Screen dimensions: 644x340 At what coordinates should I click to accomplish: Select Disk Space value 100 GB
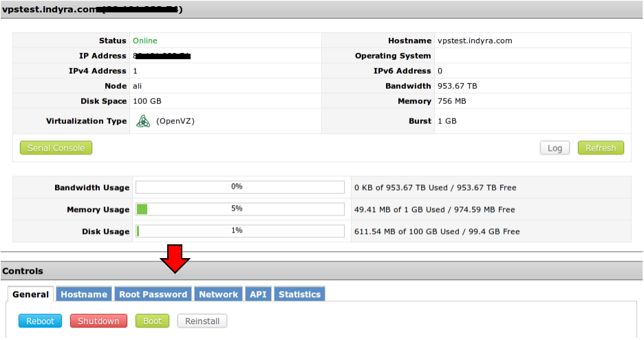coord(147,101)
